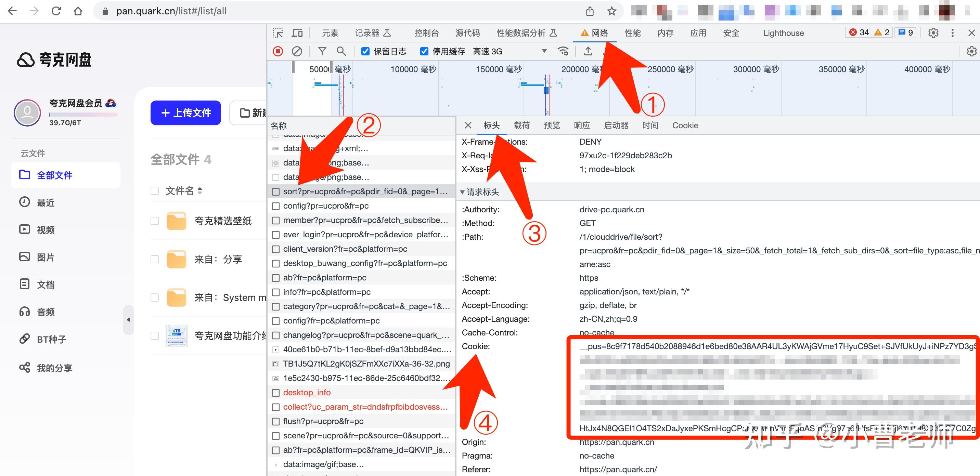Select the config?pr=ucpro&fr=pc request
The image size is (980, 476).
coord(361,206)
